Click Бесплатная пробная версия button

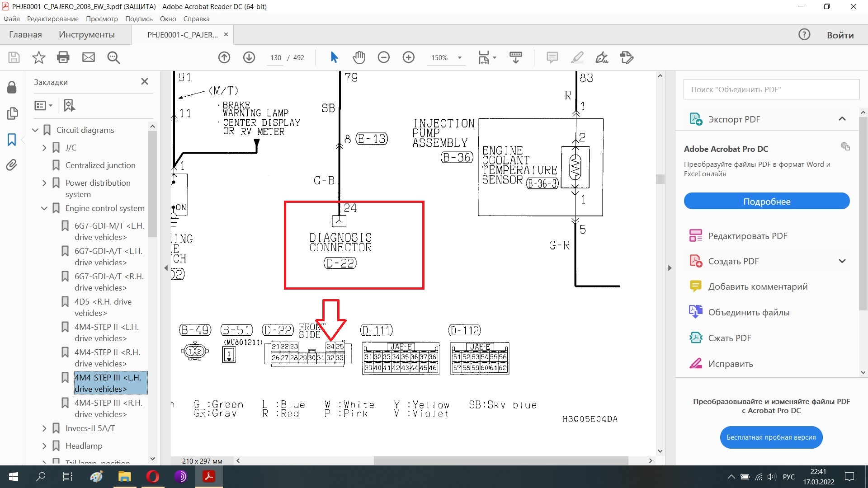click(x=771, y=437)
